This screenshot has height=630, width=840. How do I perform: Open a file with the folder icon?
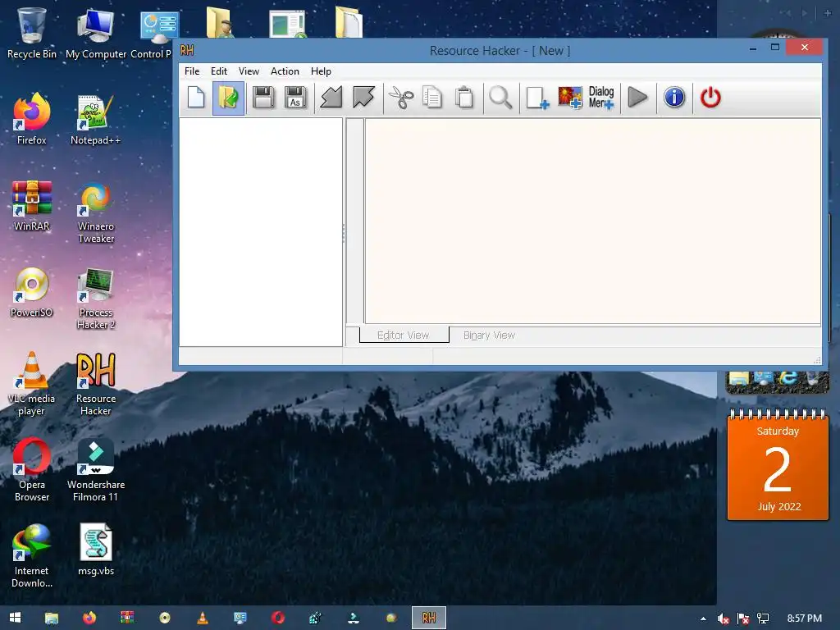(x=228, y=98)
